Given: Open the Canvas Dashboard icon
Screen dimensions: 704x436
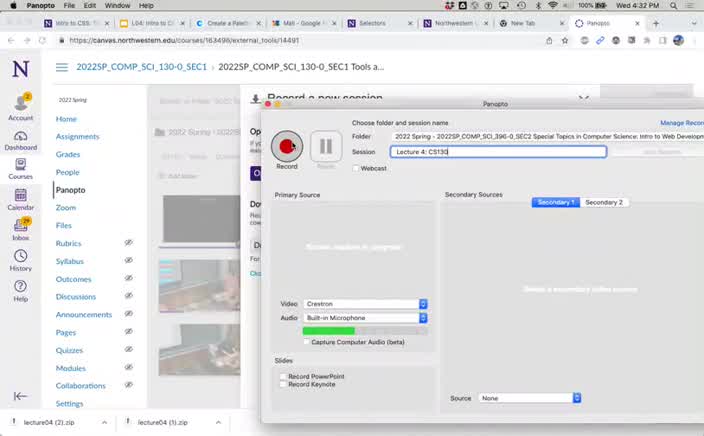Looking at the screenshot, I should pyautogui.click(x=20, y=139).
